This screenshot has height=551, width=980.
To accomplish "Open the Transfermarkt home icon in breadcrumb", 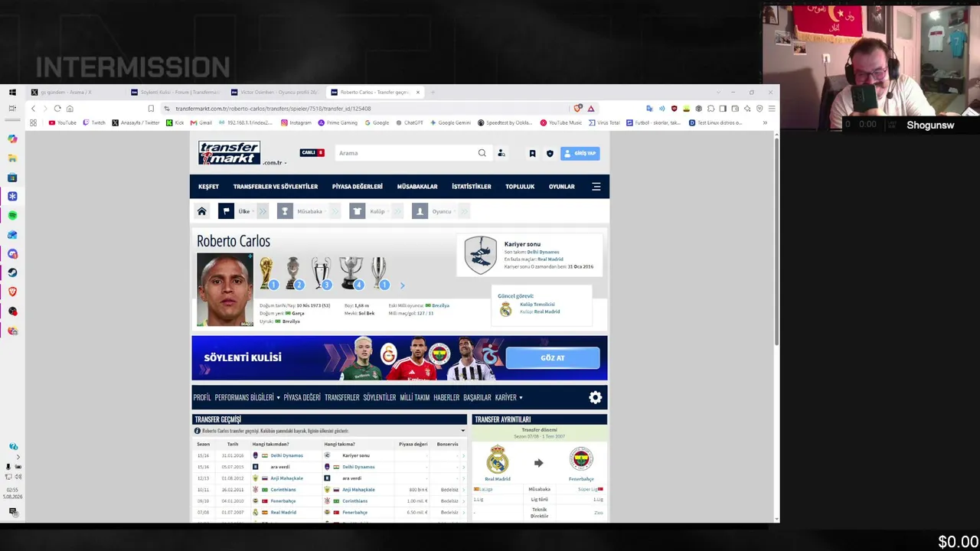I will (x=202, y=211).
